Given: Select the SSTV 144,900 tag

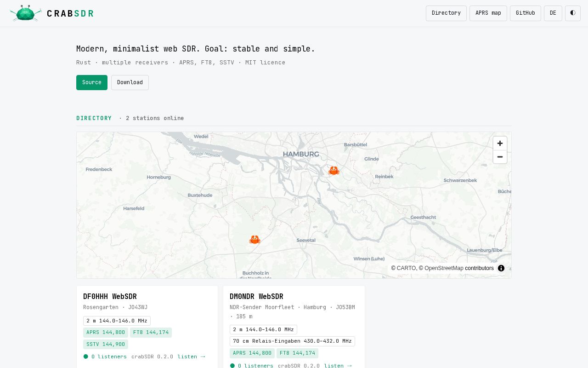Looking at the screenshot, I should click(x=106, y=344).
